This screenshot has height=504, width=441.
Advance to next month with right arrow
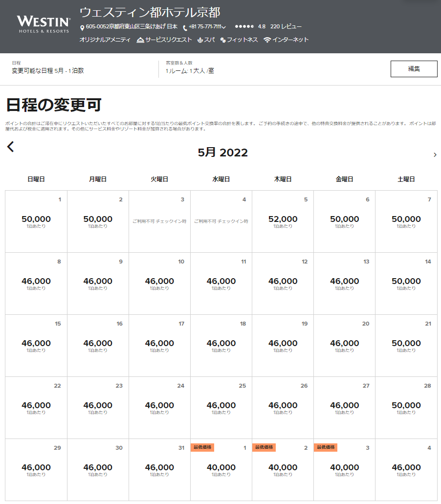(435, 154)
